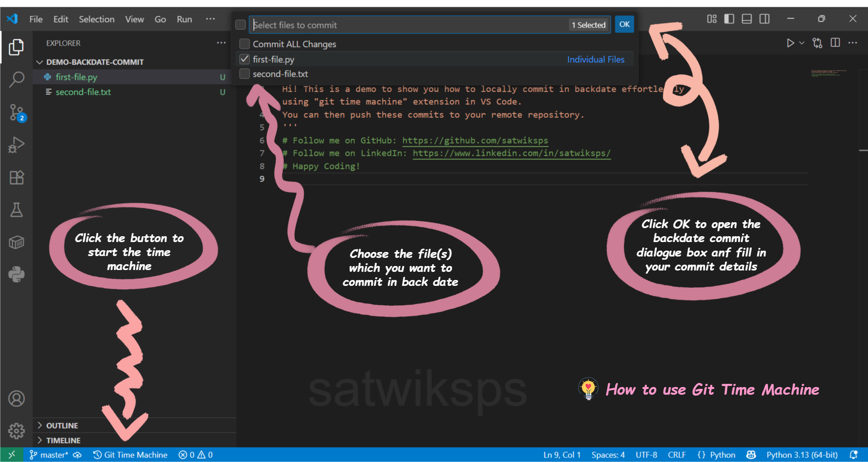
Task: Open editor More Actions ellipsis
Action: (853, 43)
